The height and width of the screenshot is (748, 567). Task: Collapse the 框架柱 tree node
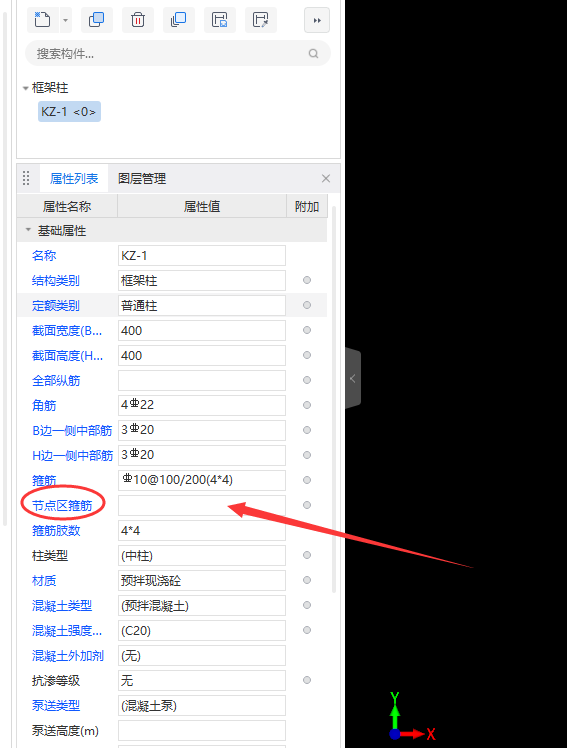tap(25, 88)
